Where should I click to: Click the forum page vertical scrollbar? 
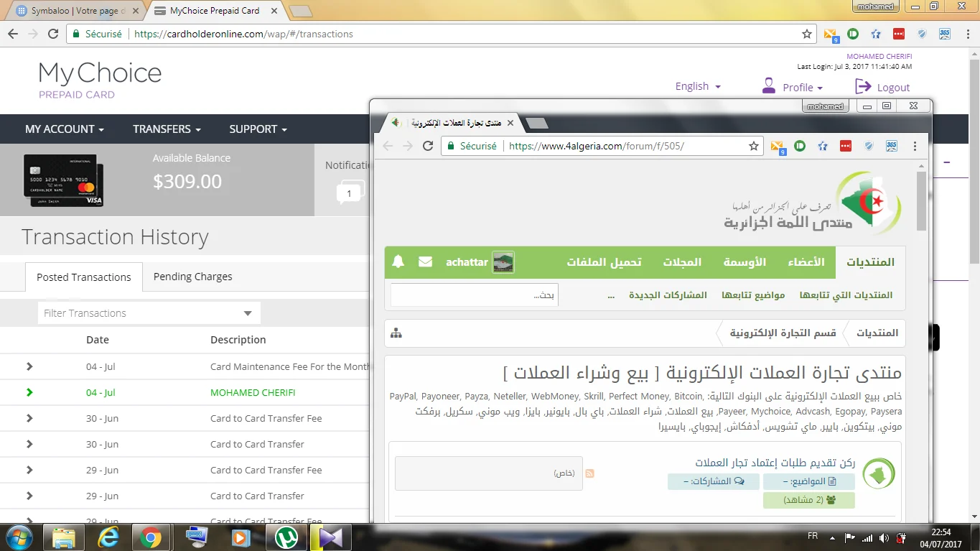click(x=921, y=201)
